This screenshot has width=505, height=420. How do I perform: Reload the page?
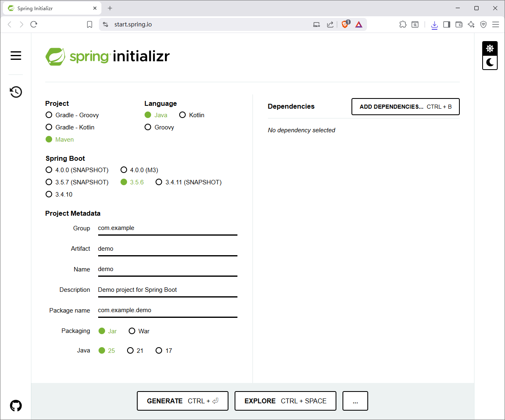[34, 24]
